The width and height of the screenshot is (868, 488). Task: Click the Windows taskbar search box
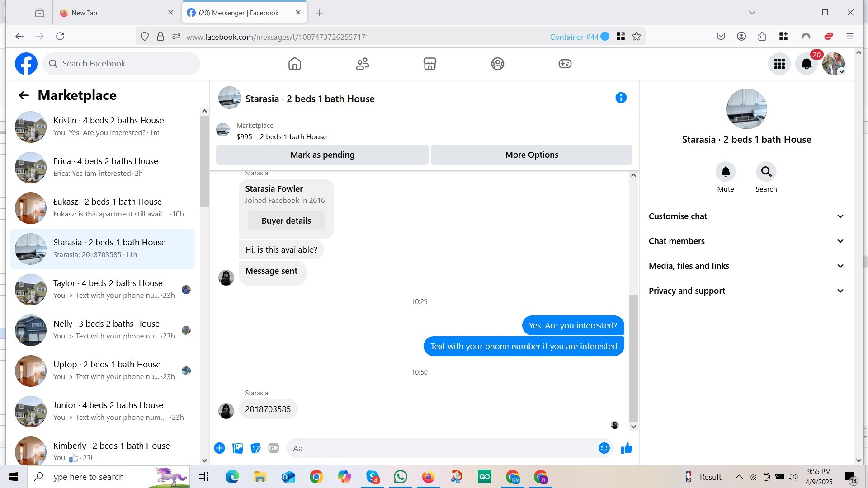108,477
